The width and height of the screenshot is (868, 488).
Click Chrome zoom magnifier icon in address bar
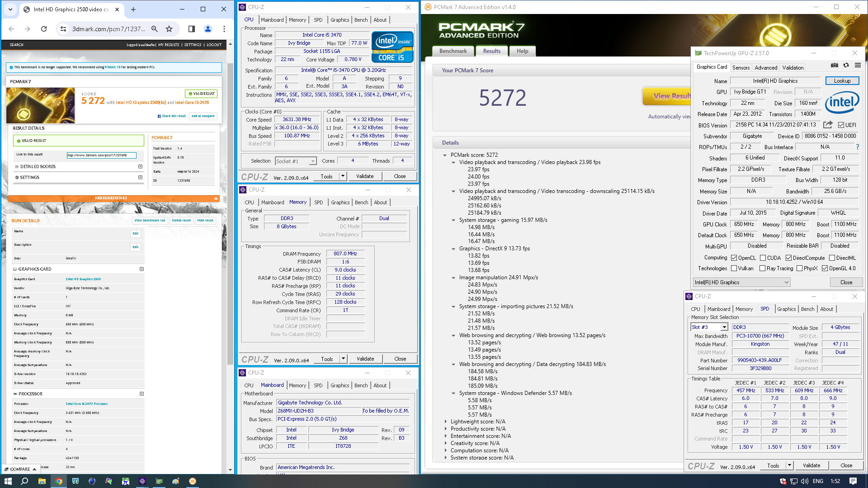tap(155, 29)
